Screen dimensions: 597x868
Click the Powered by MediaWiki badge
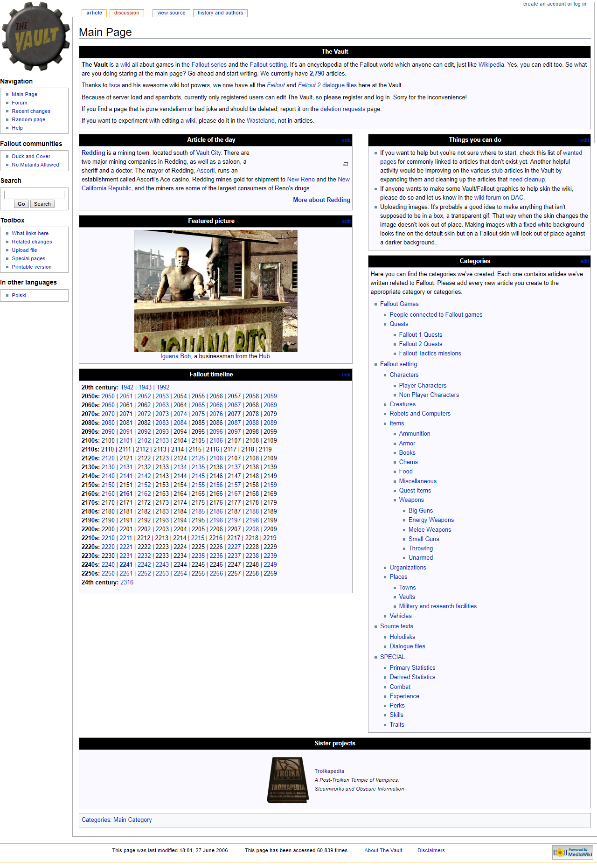click(x=572, y=852)
